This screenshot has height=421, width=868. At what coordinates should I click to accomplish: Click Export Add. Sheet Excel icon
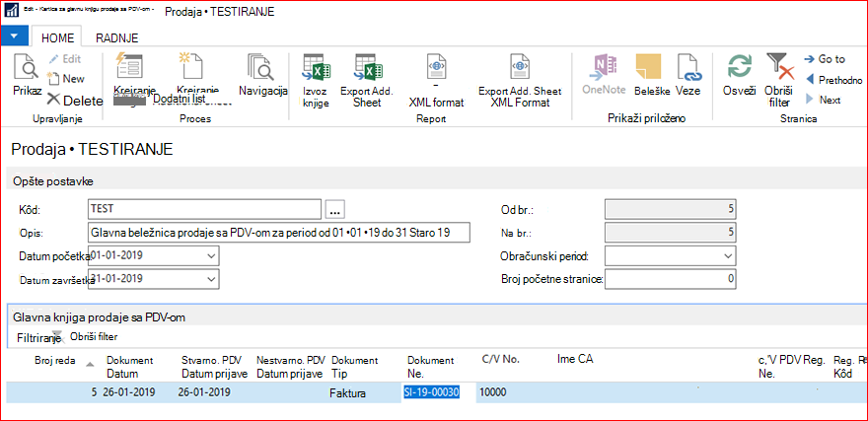[369, 68]
